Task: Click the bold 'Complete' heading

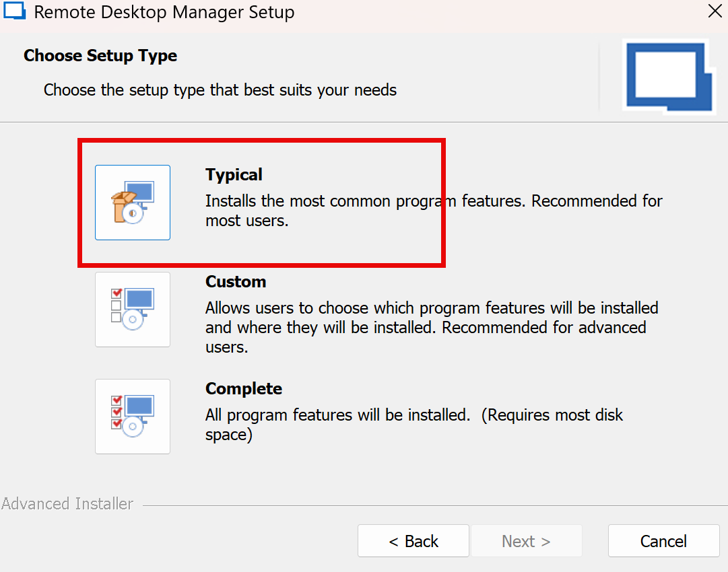Action: 244,389
